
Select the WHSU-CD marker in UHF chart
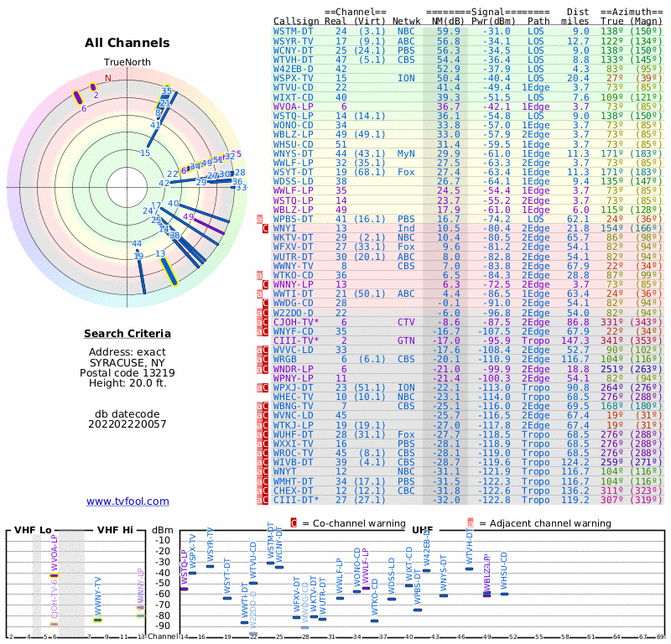pyautogui.click(x=505, y=594)
